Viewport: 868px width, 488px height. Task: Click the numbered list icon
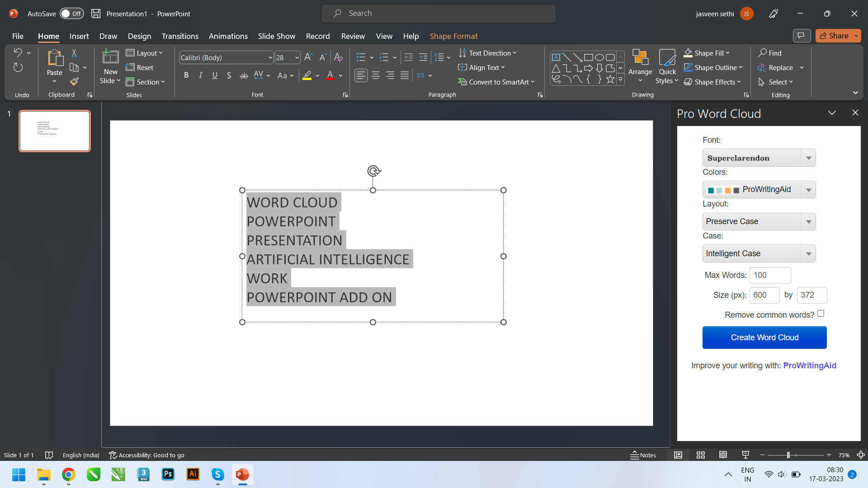[384, 57]
